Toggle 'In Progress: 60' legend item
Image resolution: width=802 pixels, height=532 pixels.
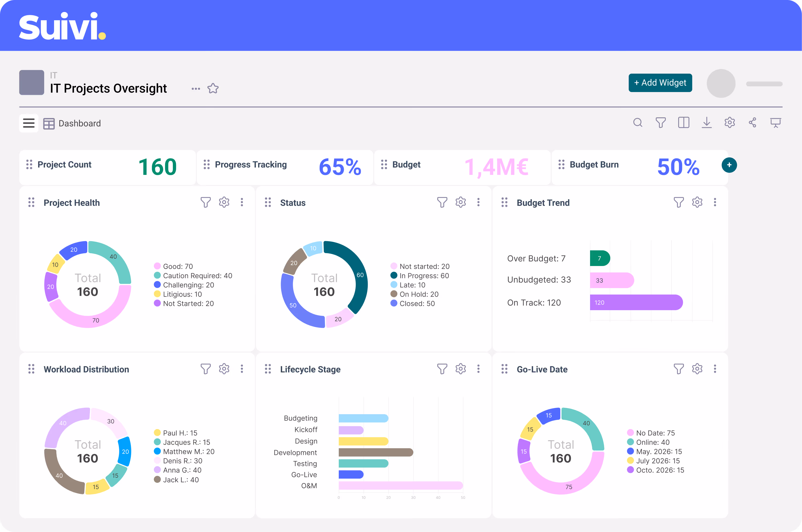tap(424, 276)
